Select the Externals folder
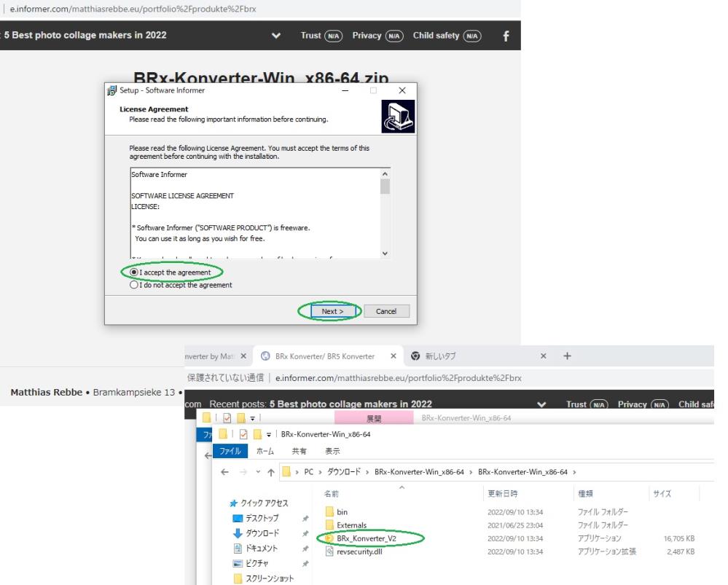 (351, 525)
